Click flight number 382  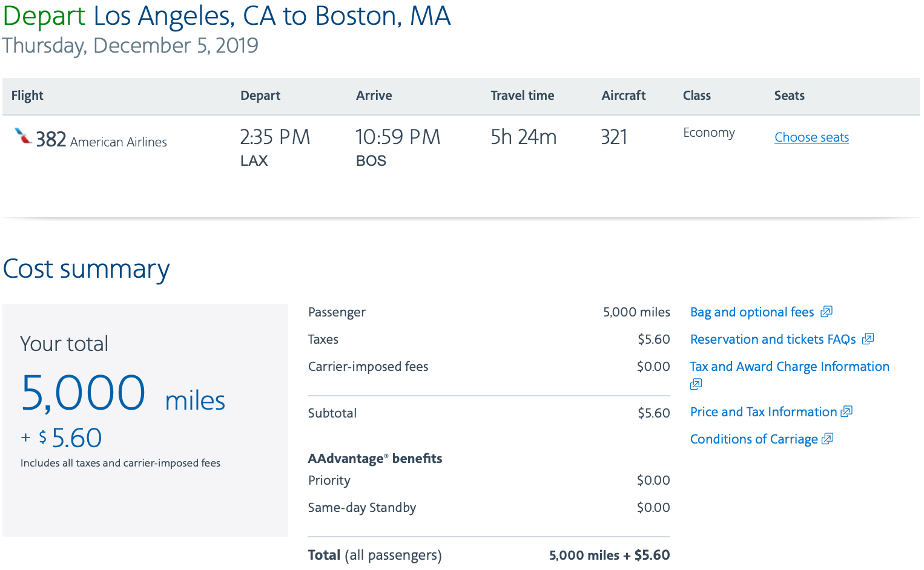tap(51, 140)
